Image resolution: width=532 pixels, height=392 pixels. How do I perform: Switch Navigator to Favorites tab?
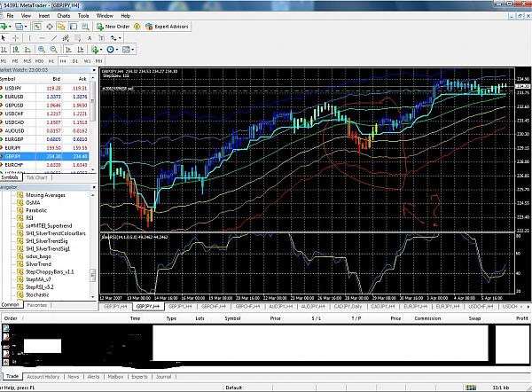pos(36,305)
